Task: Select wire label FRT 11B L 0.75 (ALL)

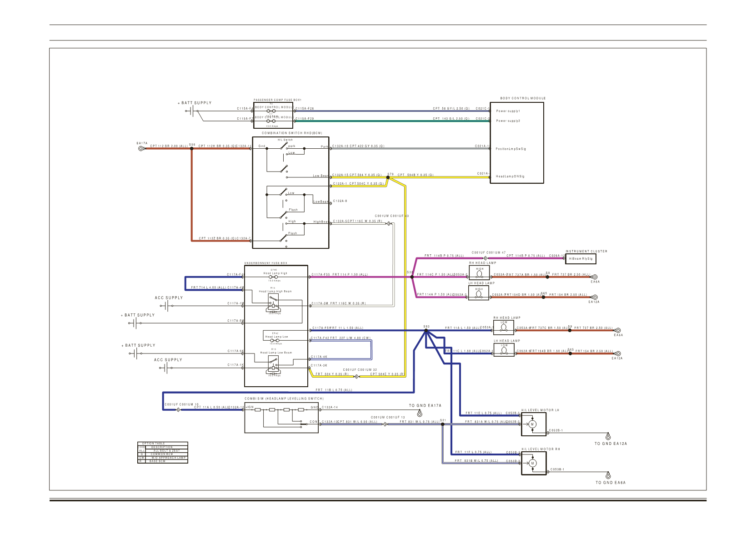Action: click(x=334, y=390)
